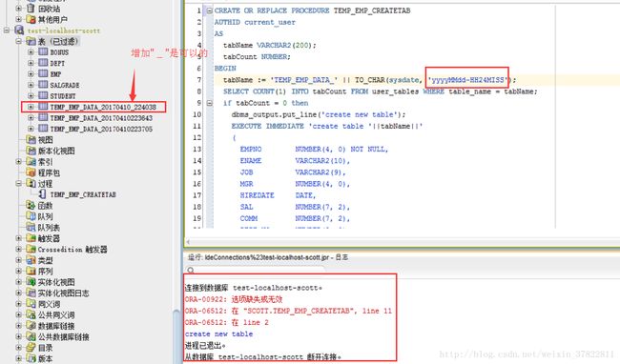The image size is (620, 364).
Task: Collapse code block at line 1
Action: tap(210, 10)
